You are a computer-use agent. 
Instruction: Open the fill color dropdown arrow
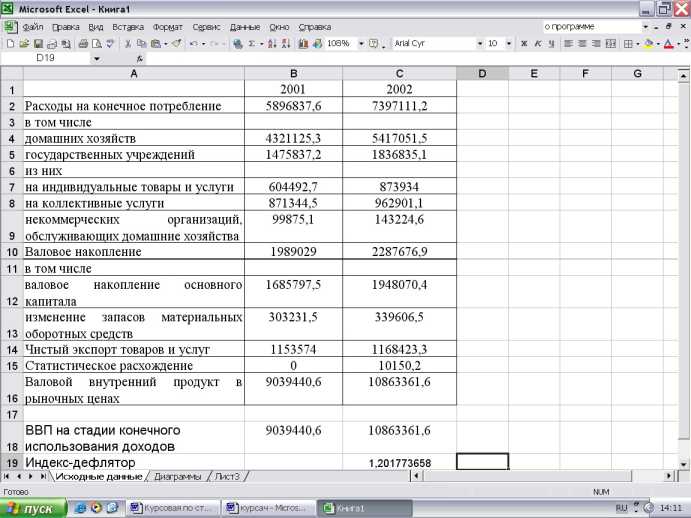(659, 44)
